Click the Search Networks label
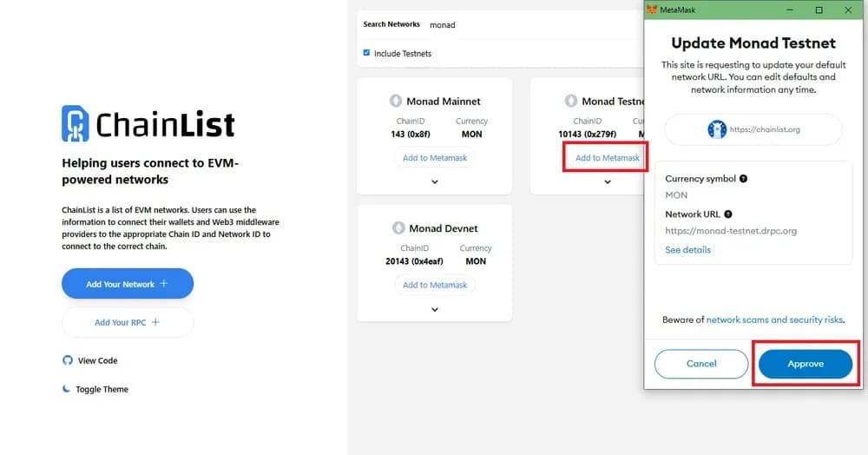 click(x=391, y=24)
